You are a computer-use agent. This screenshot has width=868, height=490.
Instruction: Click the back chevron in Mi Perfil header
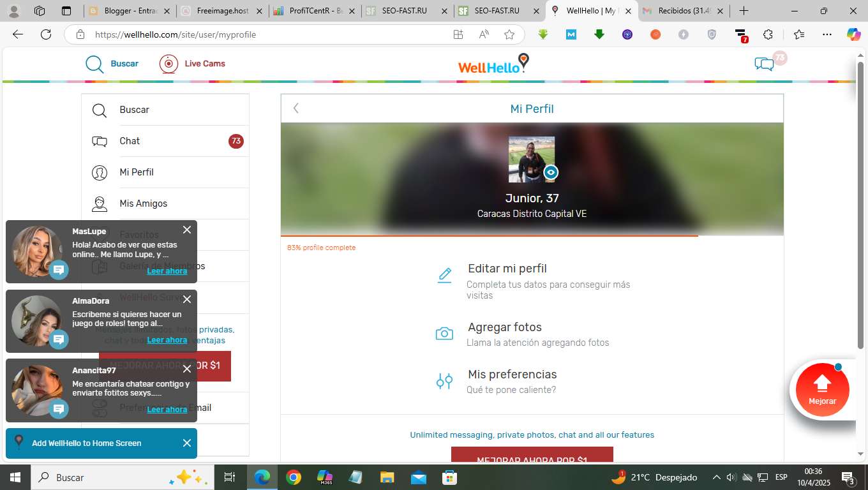point(296,108)
